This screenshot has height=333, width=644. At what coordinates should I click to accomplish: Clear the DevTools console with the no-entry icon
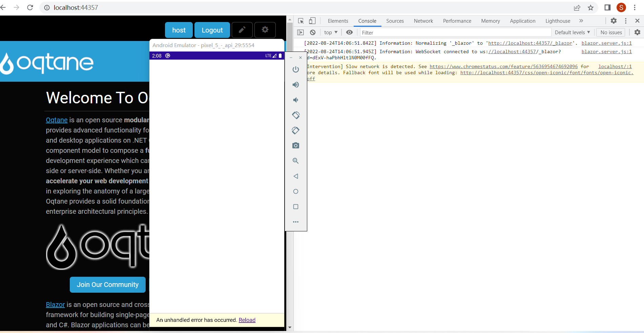point(312,32)
